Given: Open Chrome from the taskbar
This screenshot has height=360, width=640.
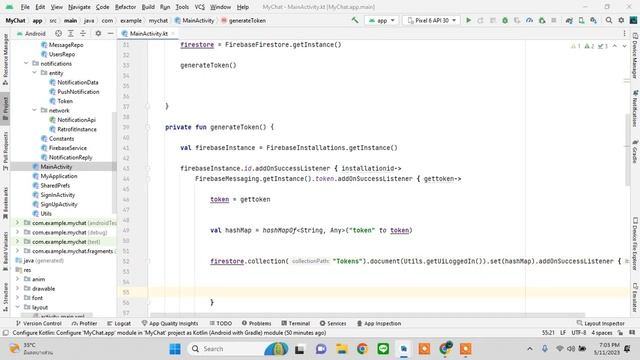Looking at the screenshot, I should [362, 349].
